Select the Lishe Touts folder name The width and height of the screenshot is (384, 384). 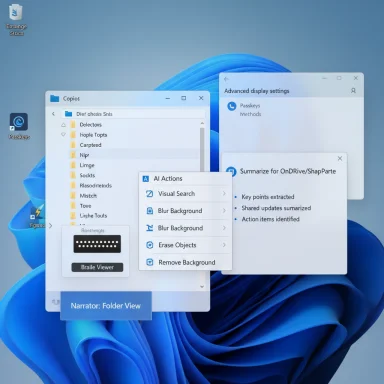(x=93, y=216)
